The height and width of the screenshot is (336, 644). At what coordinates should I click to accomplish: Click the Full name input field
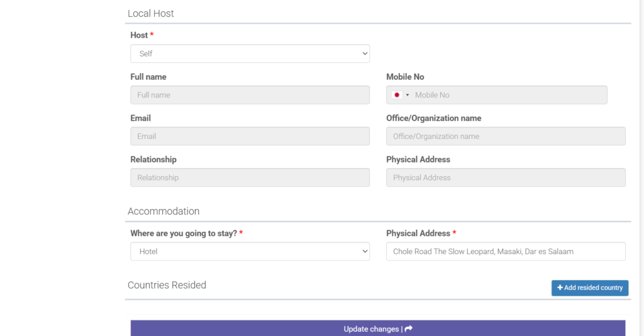click(x=250, y=95)
